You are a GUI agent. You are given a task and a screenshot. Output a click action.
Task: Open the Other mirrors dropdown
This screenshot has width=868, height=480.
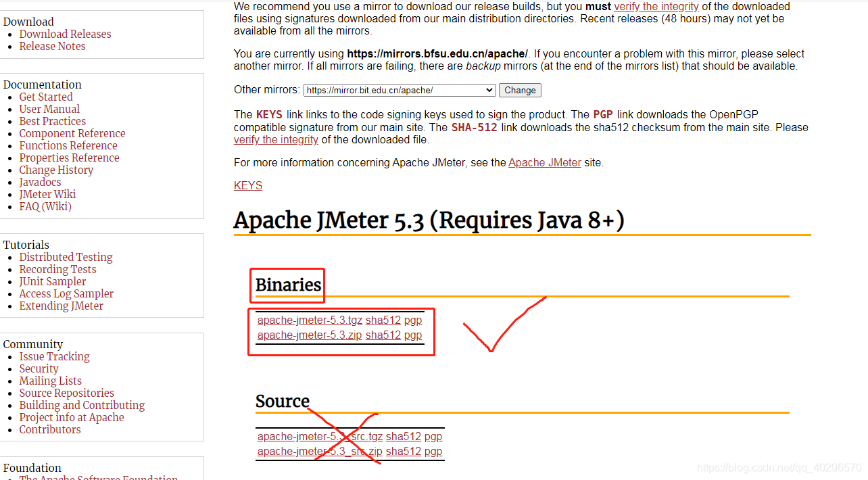(400, 90)
